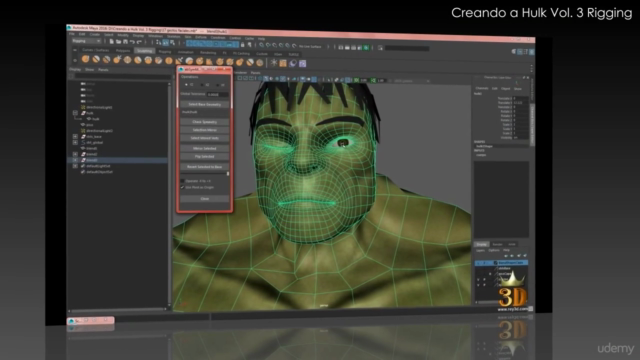
Task: Open the Outliner Show menu
Action: [x=89, y=69]
